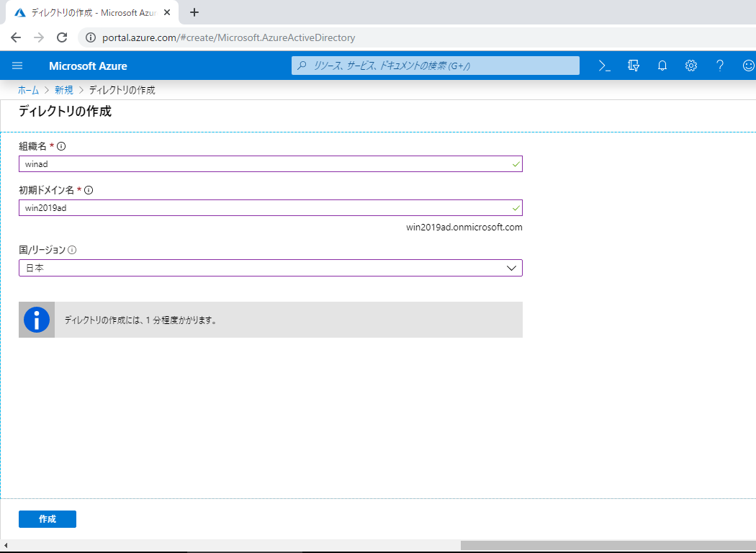Click the browser address bar URL
756x553 pixels.
coord(228,37)
